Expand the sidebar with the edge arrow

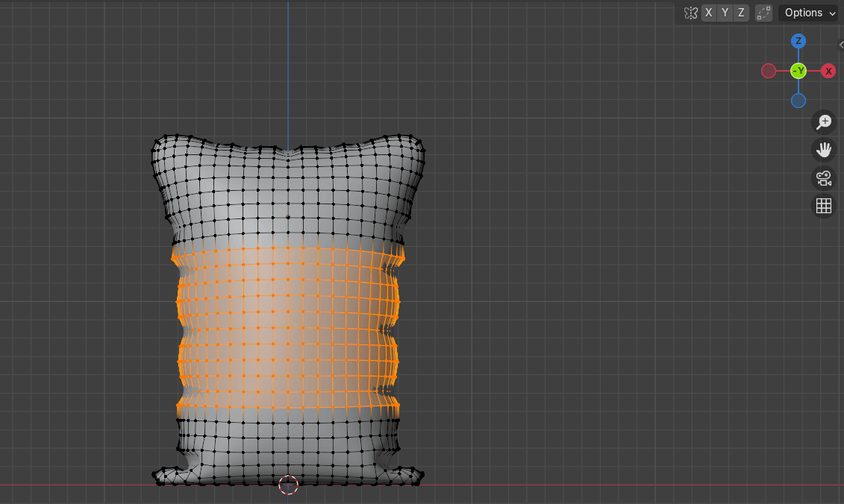[x=840, y=45]
